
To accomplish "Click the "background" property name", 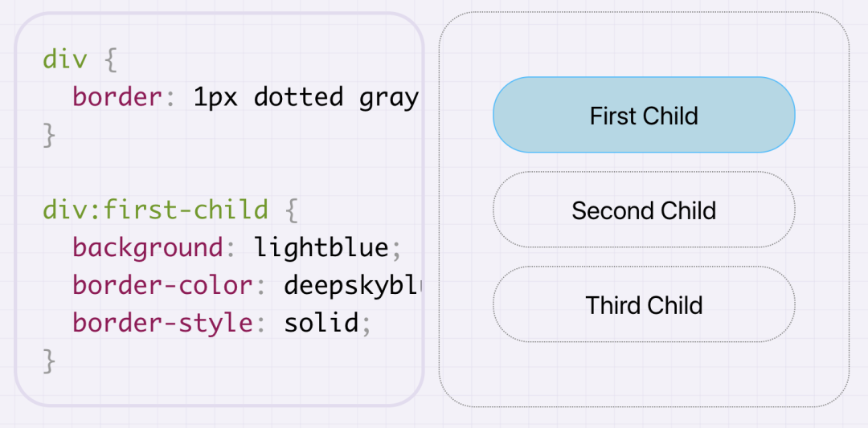I will point(147,247).
